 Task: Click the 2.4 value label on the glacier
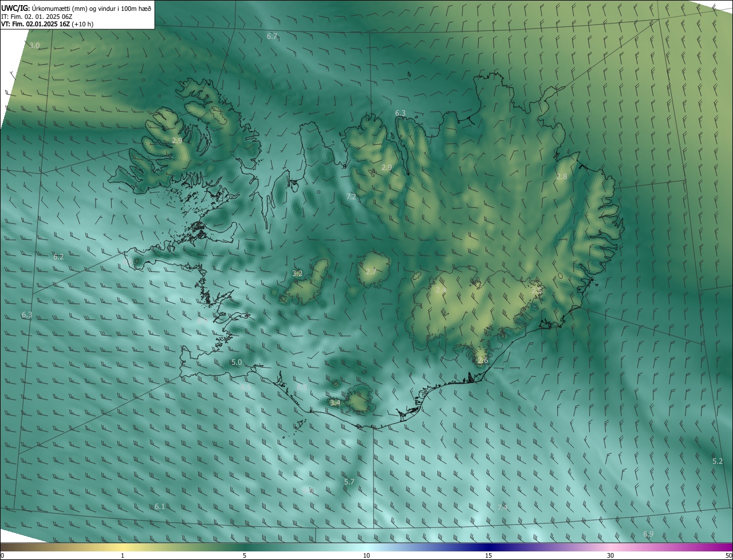pos(440,290)
